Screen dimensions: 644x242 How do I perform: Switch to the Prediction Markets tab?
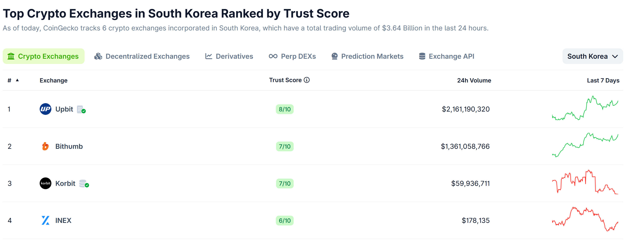click(x=372, y=56)
